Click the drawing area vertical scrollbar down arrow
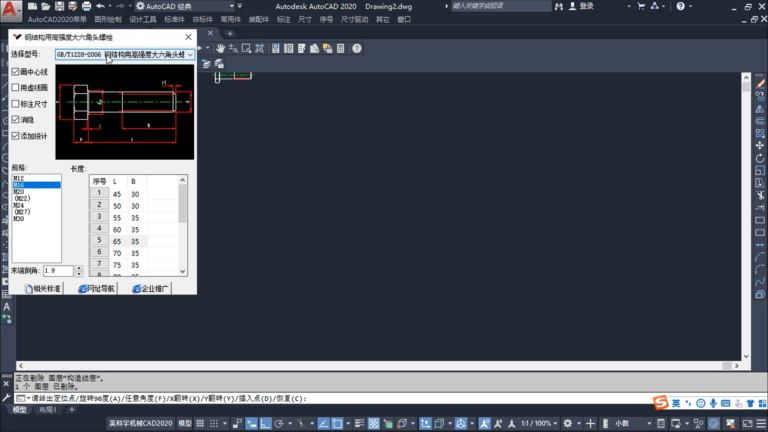 (x=746, y=356)
